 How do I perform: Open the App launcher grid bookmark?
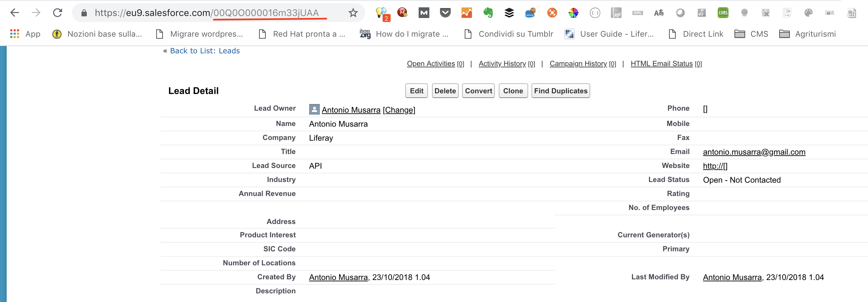25,34
